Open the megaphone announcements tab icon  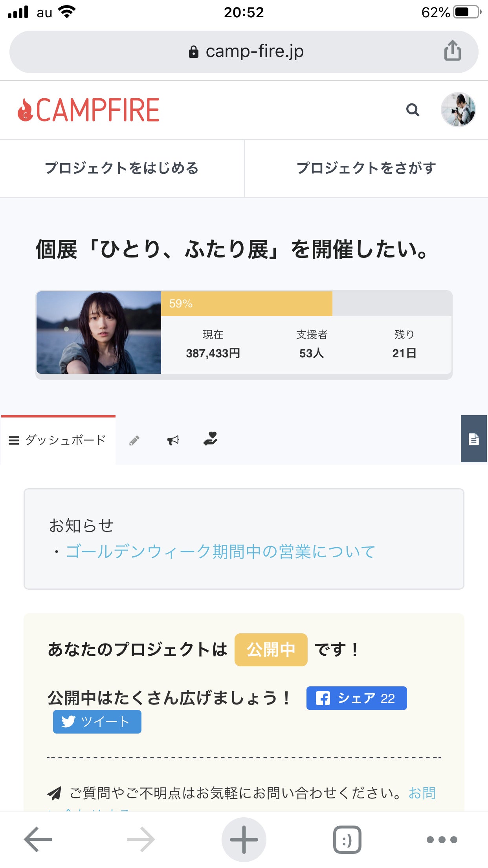pyautogui.click(x=173, y=440)
